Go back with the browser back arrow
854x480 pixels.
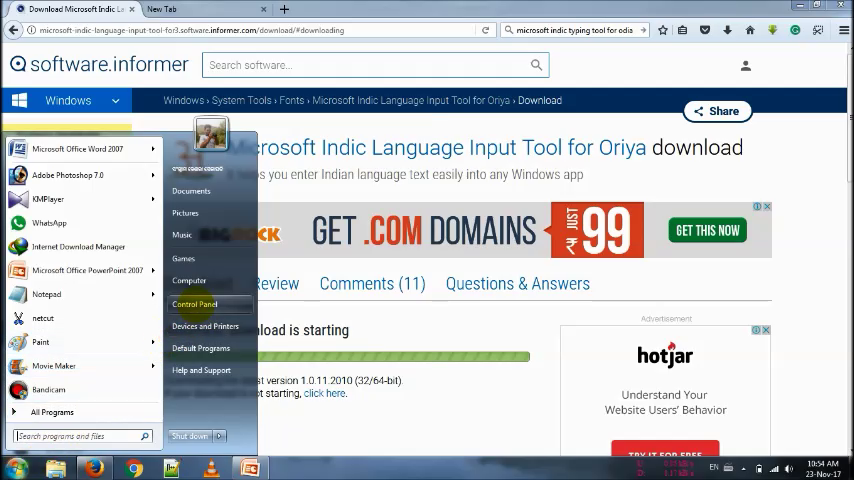[x=14, y=30]
